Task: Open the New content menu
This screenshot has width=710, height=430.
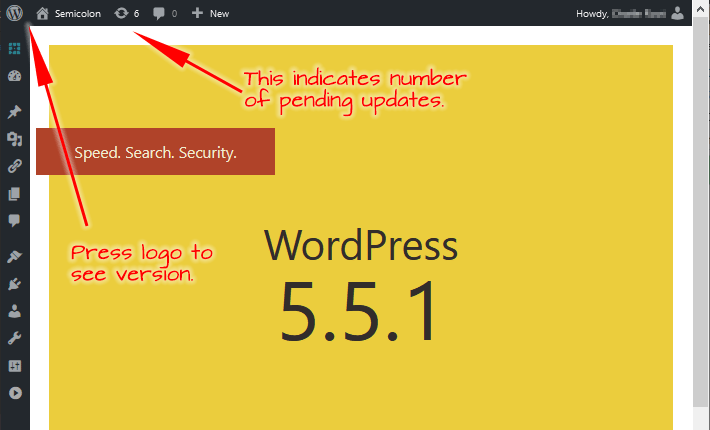Action: 210,14
